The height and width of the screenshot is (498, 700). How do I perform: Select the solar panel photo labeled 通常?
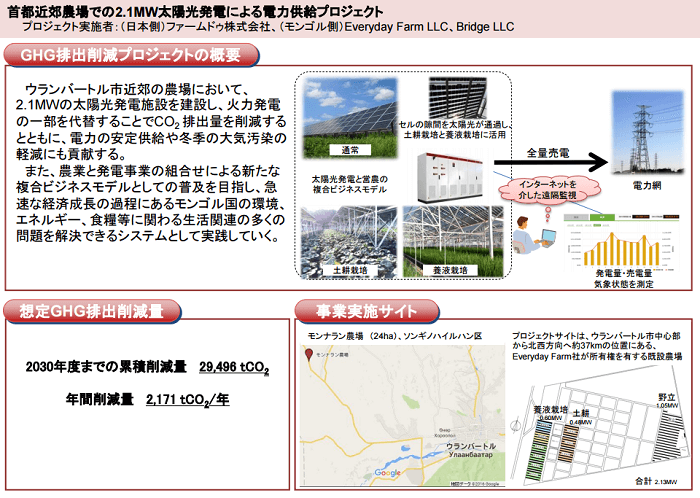[350, 118]
